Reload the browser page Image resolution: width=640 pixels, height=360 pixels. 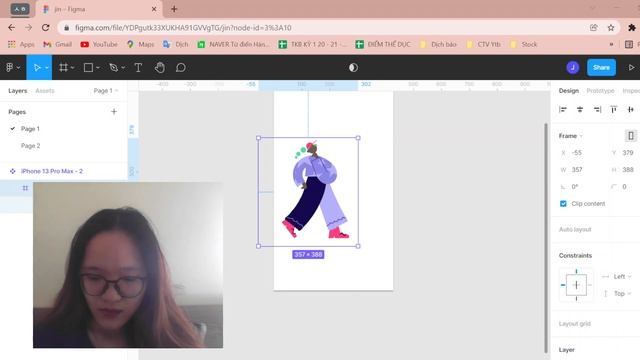pos(46,27)
